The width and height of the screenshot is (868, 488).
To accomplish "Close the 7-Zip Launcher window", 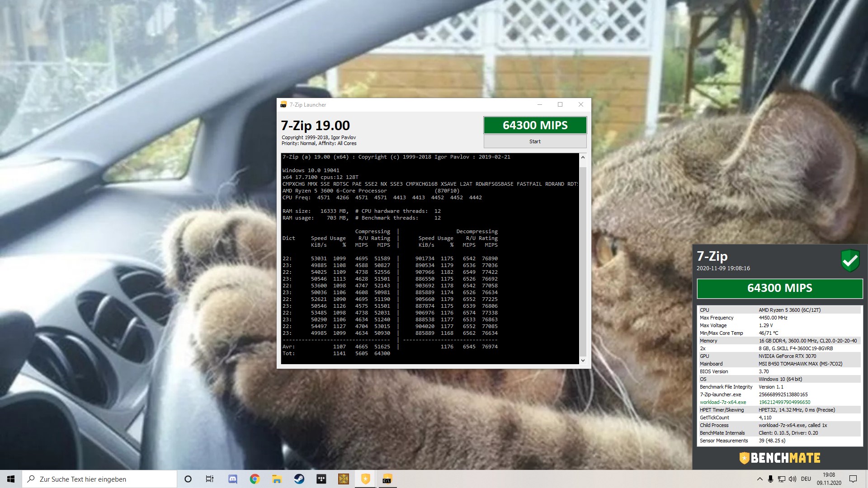I will pyautogui.click(x=581, y=105).
